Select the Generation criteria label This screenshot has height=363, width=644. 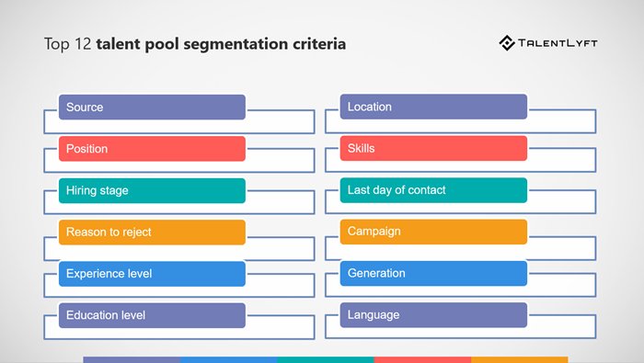pos(433,273)
